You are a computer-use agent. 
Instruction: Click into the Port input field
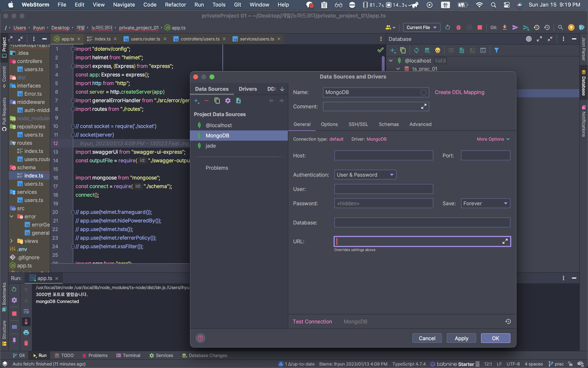(486, 156)
